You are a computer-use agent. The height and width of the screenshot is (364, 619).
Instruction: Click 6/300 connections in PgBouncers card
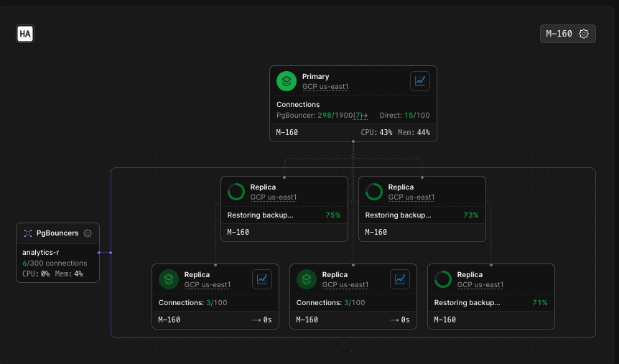55,263
